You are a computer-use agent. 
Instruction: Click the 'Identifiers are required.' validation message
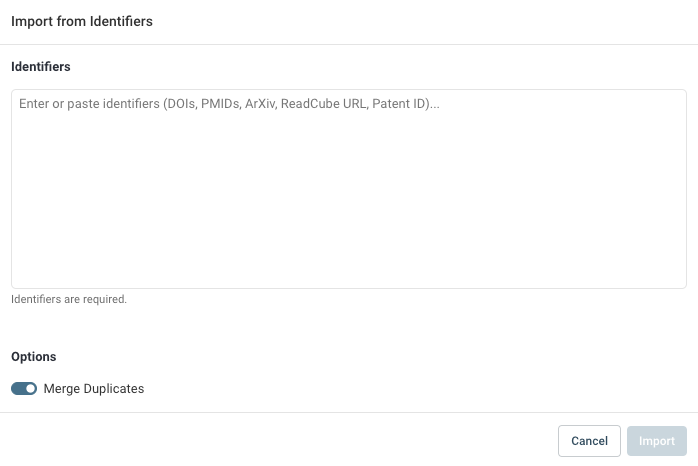tap(69, 299)
